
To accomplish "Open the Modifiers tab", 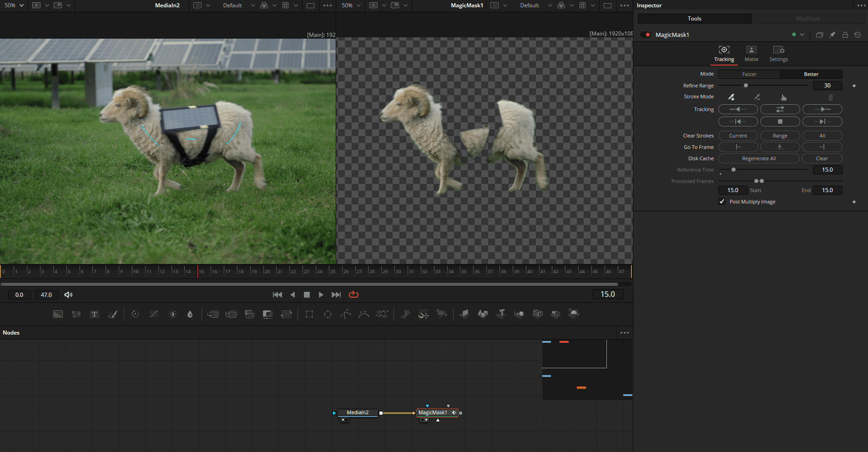I will [808, 18].
